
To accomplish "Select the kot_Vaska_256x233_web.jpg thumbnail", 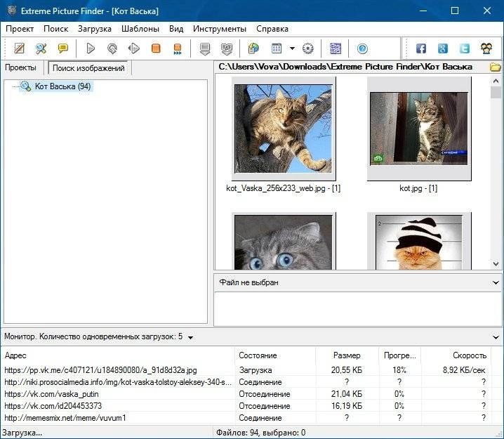I will (x=283, y=129).
